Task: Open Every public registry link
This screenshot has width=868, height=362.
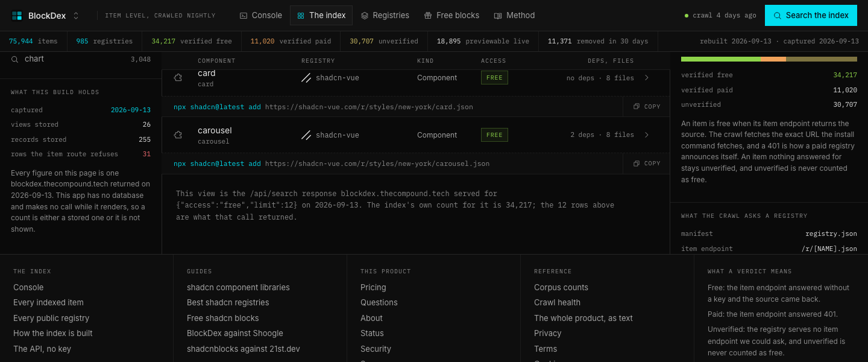Action: click(x=51, y=319)
